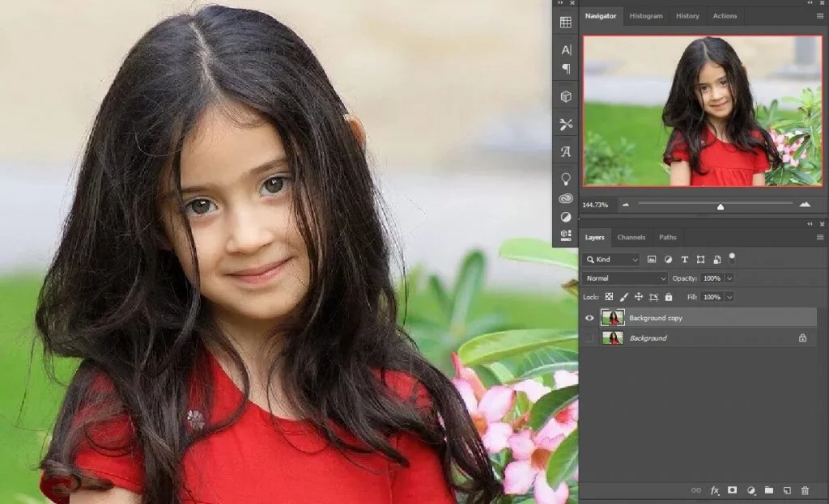Switch to the Actions tab

[x=725, y=16]
